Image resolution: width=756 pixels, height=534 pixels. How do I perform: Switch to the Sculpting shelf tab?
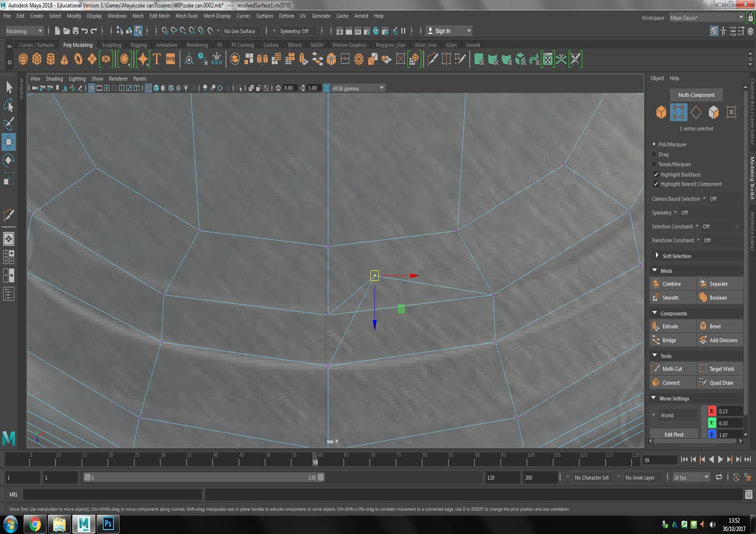coord(112,45)
